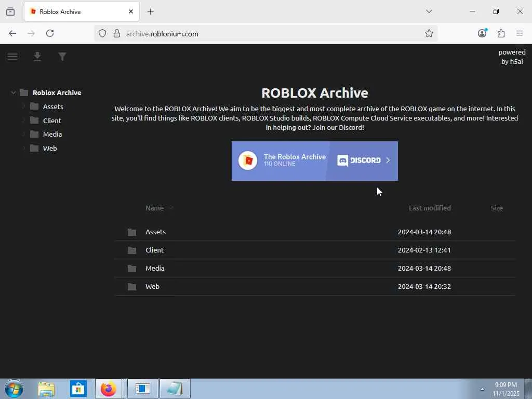
Task: Click the Assets row folder icon
Action: click(x=132, y=232)
